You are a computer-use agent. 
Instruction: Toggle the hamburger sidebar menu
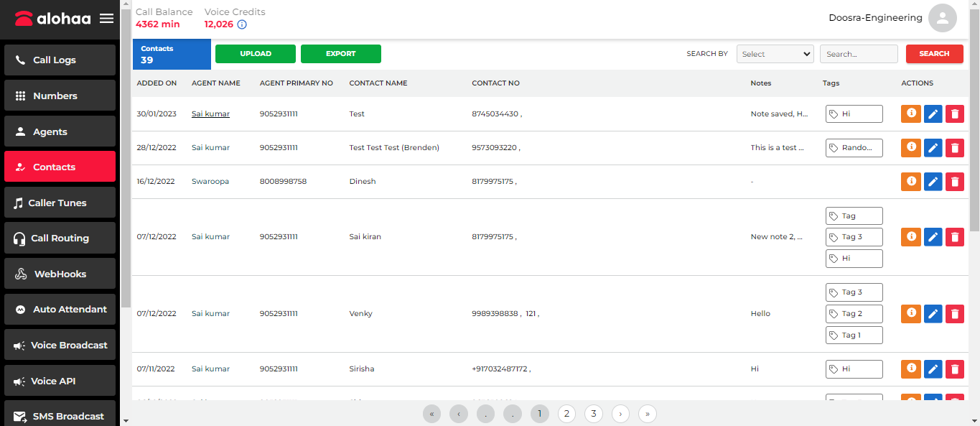tap(106, 19)
